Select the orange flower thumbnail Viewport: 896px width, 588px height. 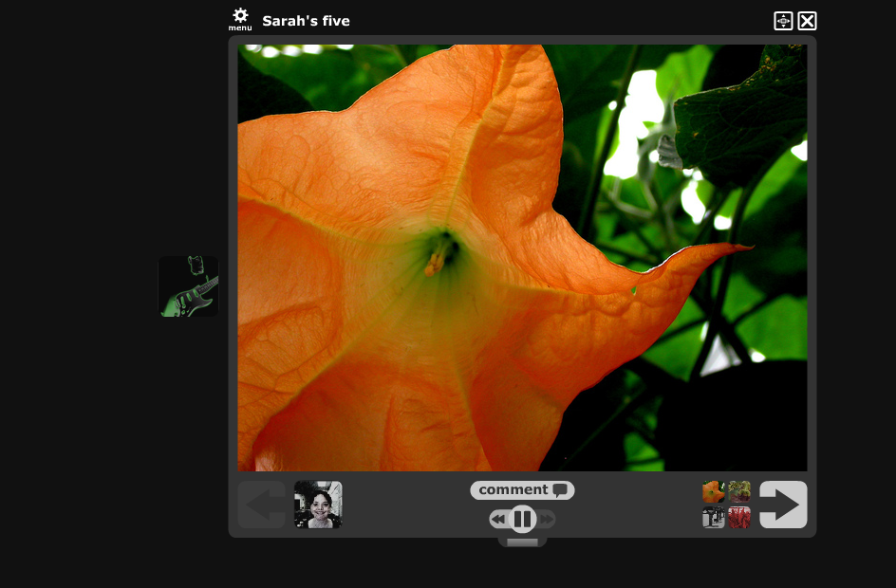point(713,492)
